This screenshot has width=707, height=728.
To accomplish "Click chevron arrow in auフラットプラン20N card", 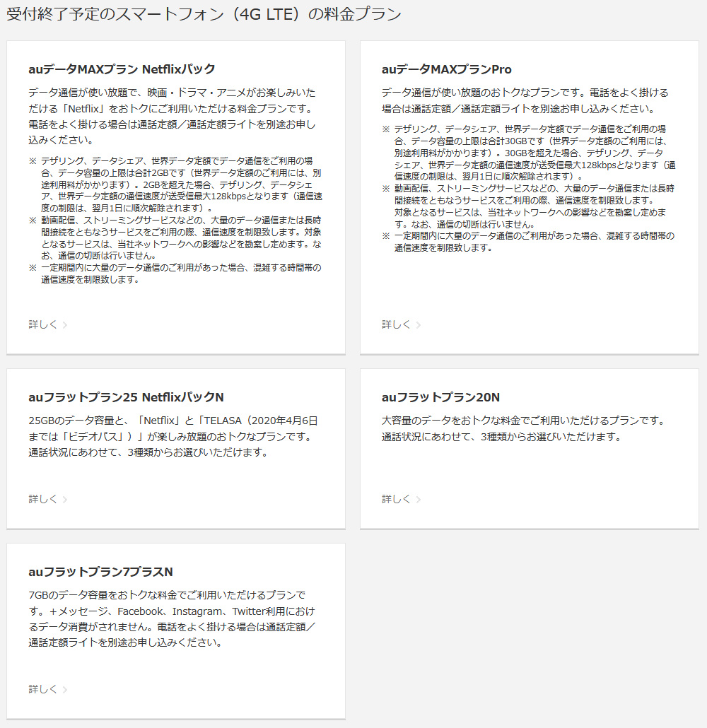I will tap(419, 500).
